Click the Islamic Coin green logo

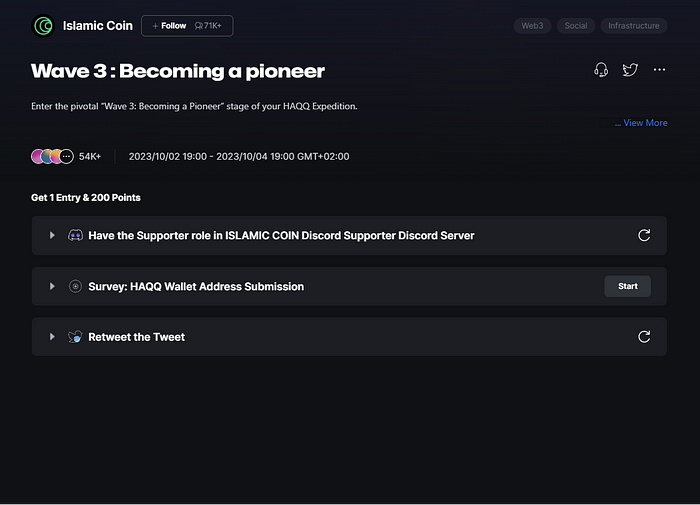tap(43, 26)
